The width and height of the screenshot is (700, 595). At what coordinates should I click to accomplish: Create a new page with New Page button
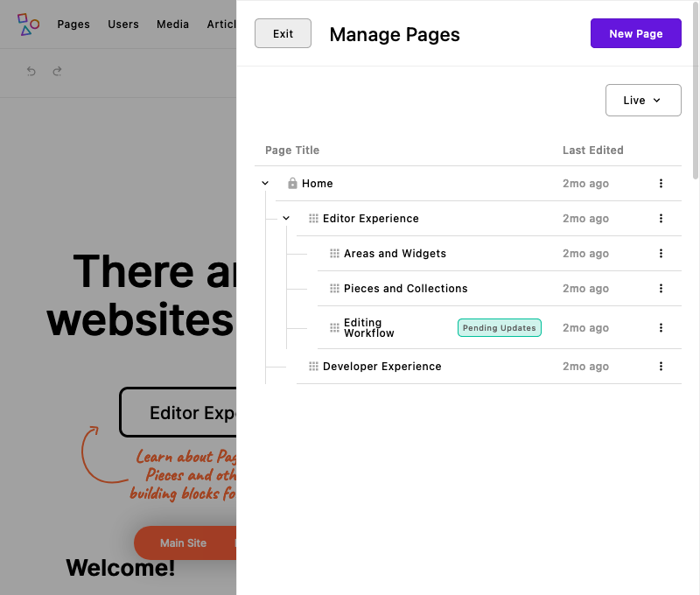coord(635,32)
